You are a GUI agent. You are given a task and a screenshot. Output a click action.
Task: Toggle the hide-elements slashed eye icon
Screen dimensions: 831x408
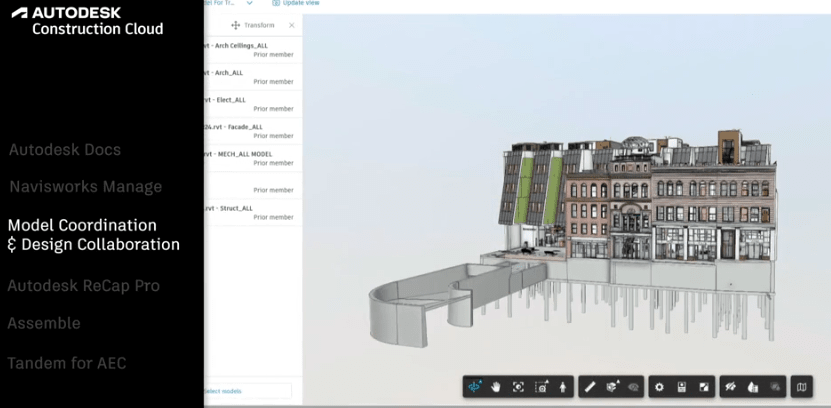click(x=730, y=387)
